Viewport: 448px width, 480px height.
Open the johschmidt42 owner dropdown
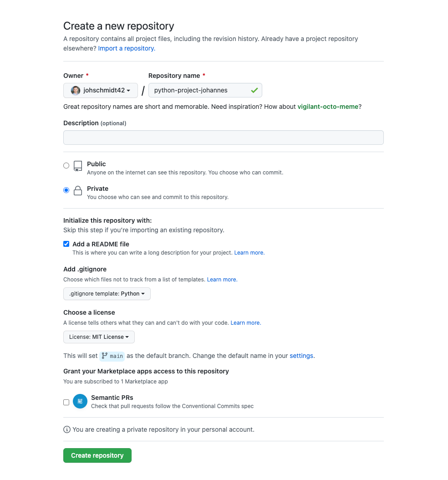101,91
